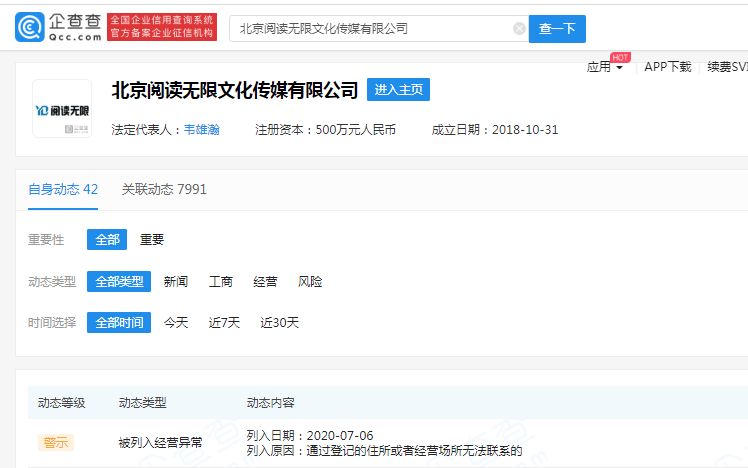Filter dynamics by 新闻
Image resolution: width=748 pixels, height=468 pixels.
click(176, 281)
